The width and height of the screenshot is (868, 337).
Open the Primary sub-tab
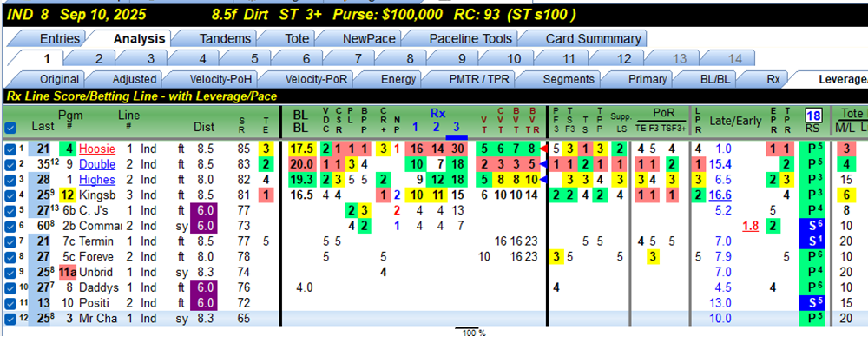click(x=648, y=79)
